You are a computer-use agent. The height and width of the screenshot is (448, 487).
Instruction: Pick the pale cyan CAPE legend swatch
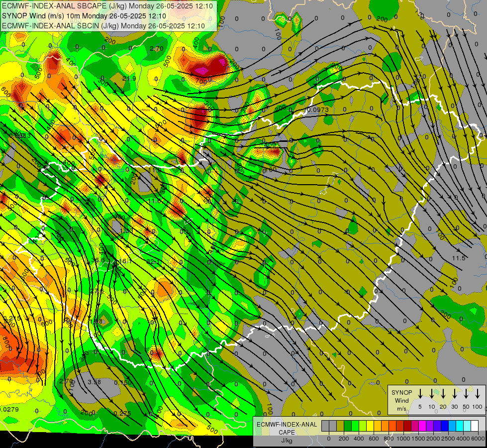point(467,426)
